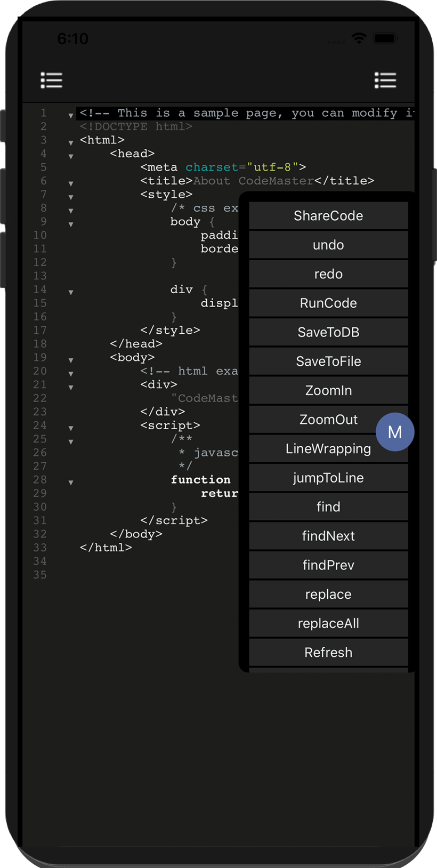This screenshot has height=868, width=437.
Task: Collapse the head fold arrow at line 4
Action: (x=71, y=157)
